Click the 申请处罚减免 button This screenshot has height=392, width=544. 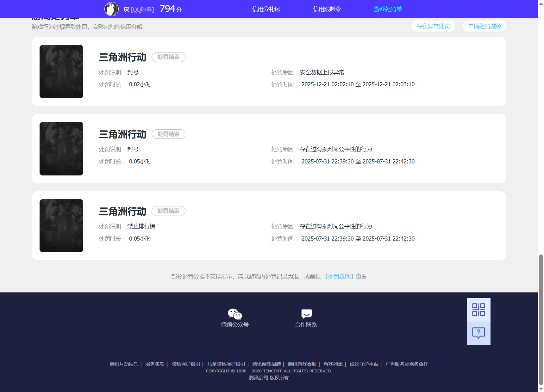(485, 26)
